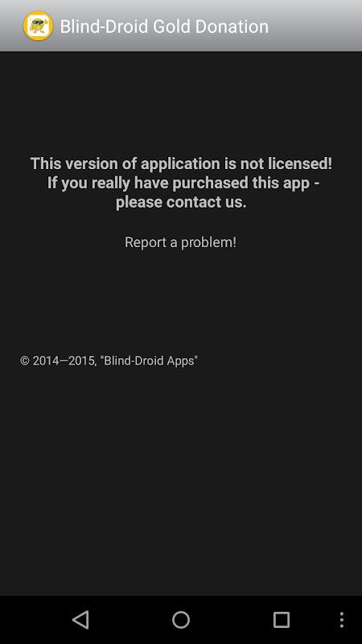Click the "Report a problem!" link

coord(180,242)
